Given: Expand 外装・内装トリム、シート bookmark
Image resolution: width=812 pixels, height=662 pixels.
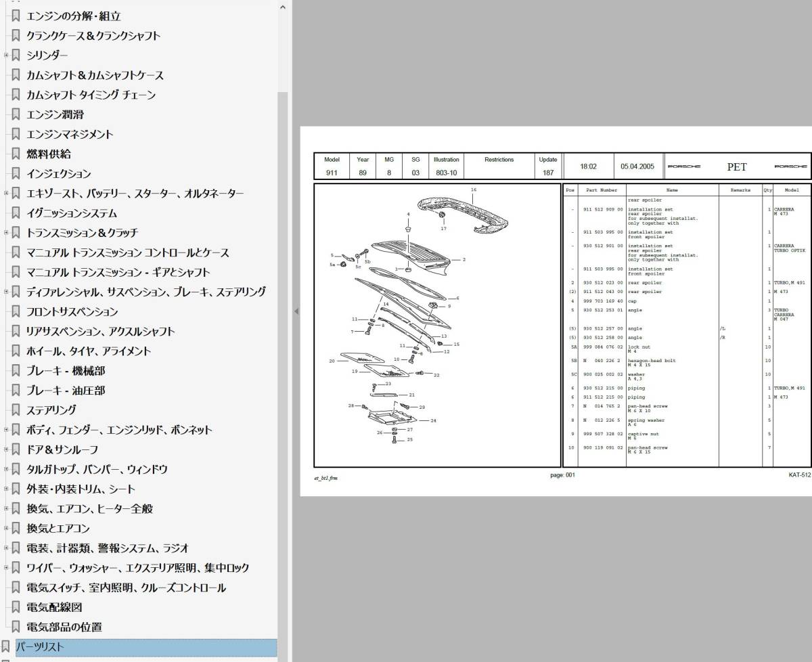Looking at the screenshot, I should coord(6,489).
